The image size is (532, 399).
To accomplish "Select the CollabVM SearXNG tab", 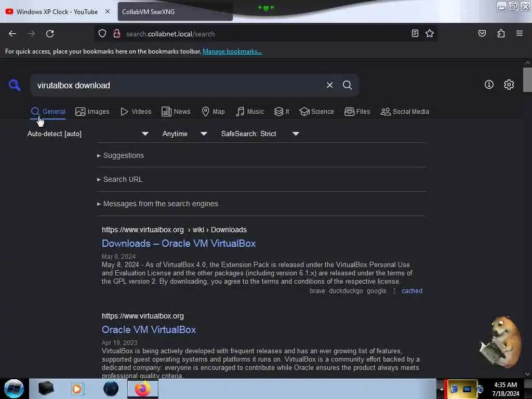I will click(175, 11).
